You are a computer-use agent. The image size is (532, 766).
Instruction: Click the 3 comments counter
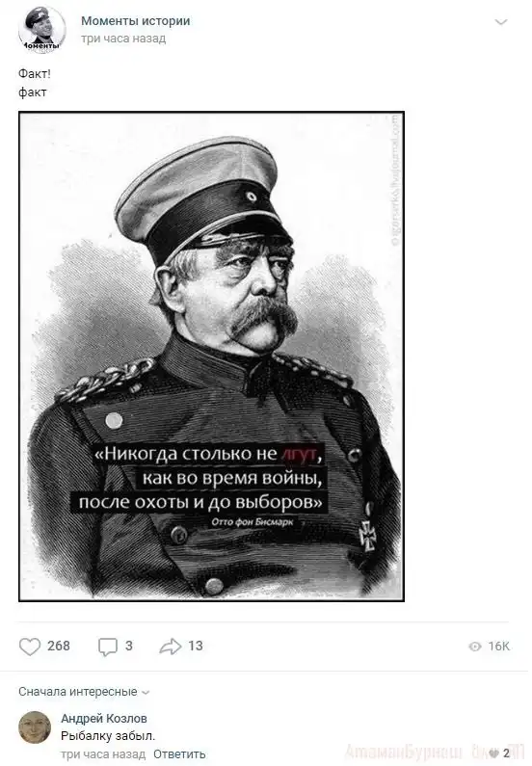click(129, 646)
